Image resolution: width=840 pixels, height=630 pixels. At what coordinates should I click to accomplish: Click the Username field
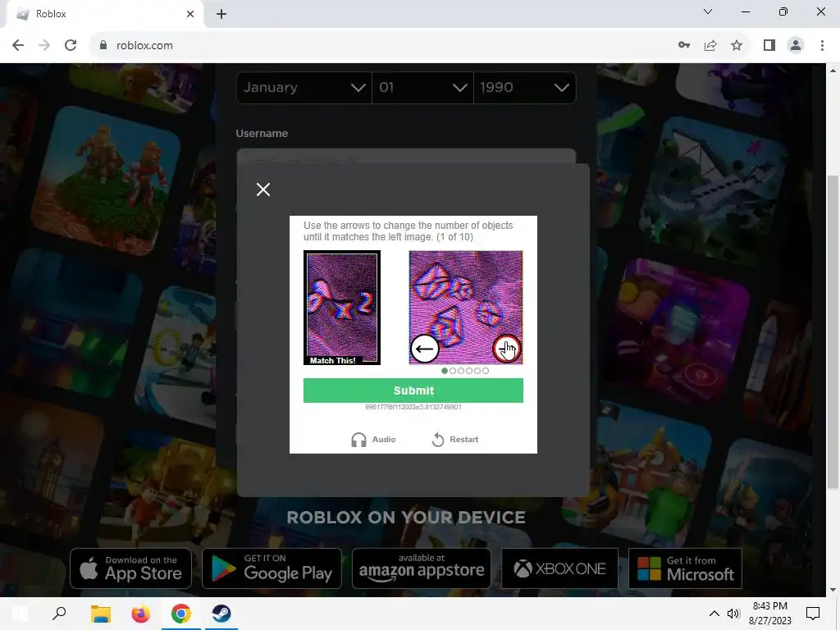(405, 157)
